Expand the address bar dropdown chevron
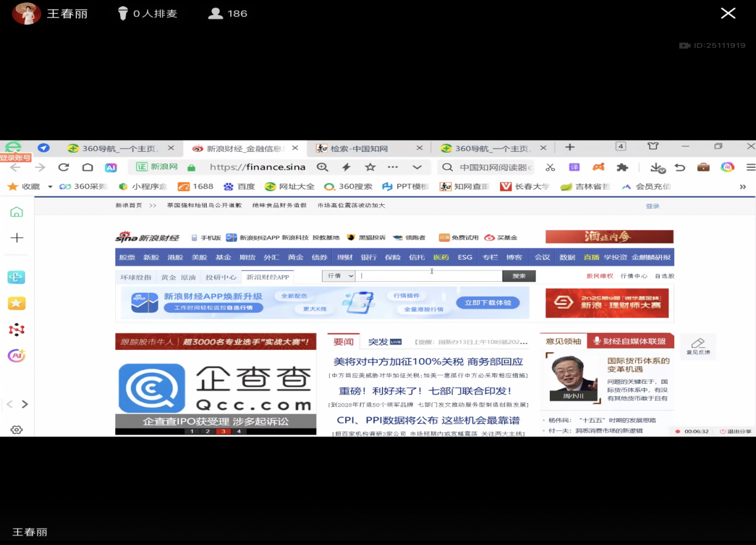Image resolution: width=756 pixels, height=545 pixels. (x=417, y=167)
